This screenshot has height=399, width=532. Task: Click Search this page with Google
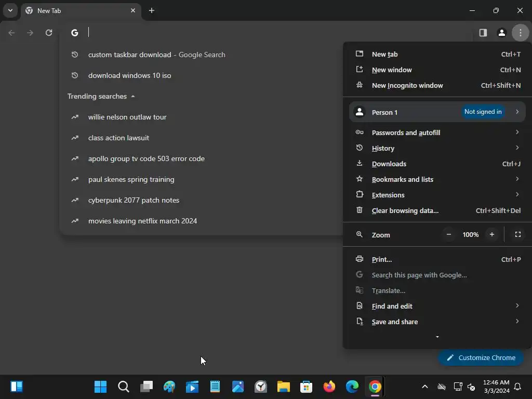(x=437, y=275)
